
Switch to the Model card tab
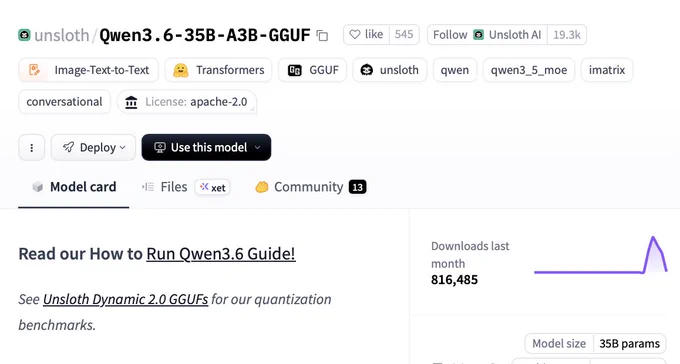pos(74,187)
